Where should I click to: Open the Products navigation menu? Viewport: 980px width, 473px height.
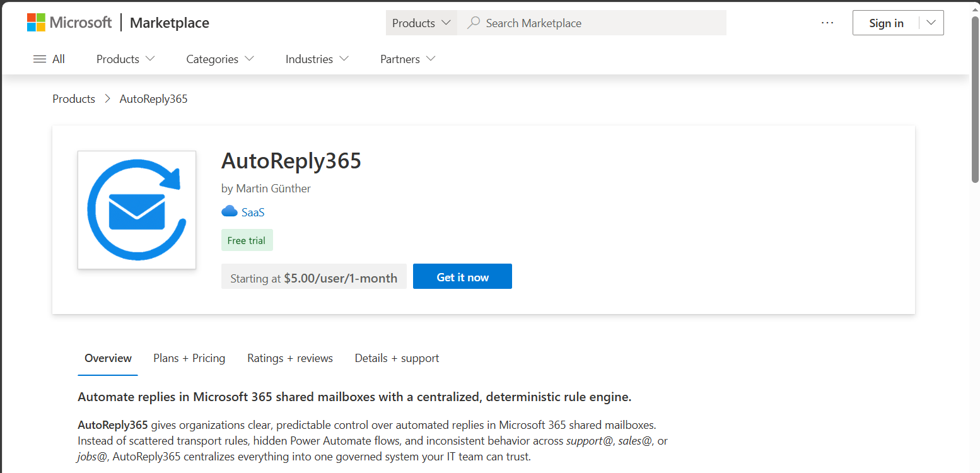click(125, 59)
